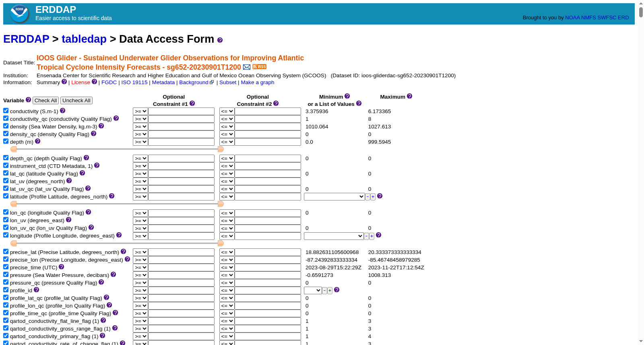
Task: Show help for profile_id variable name
Action: (36, 290)
